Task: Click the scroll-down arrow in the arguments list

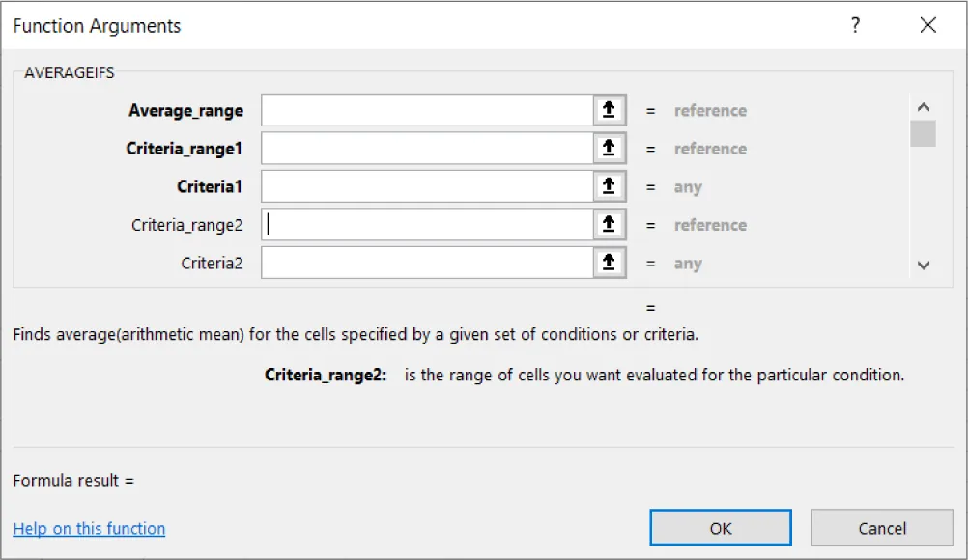Action: point(924,265)
